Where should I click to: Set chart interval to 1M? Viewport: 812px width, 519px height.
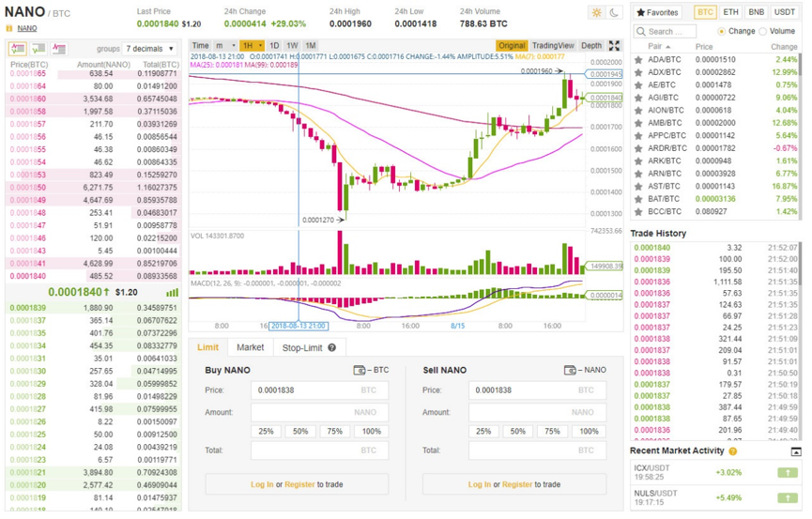tap(310, 46)
